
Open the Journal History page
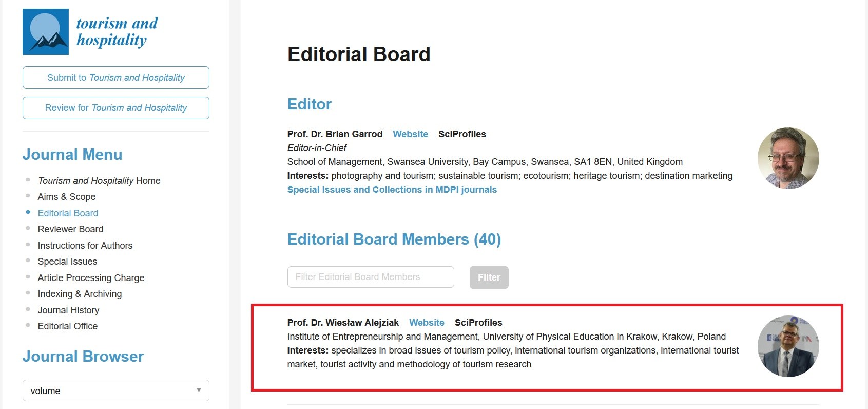68,310
